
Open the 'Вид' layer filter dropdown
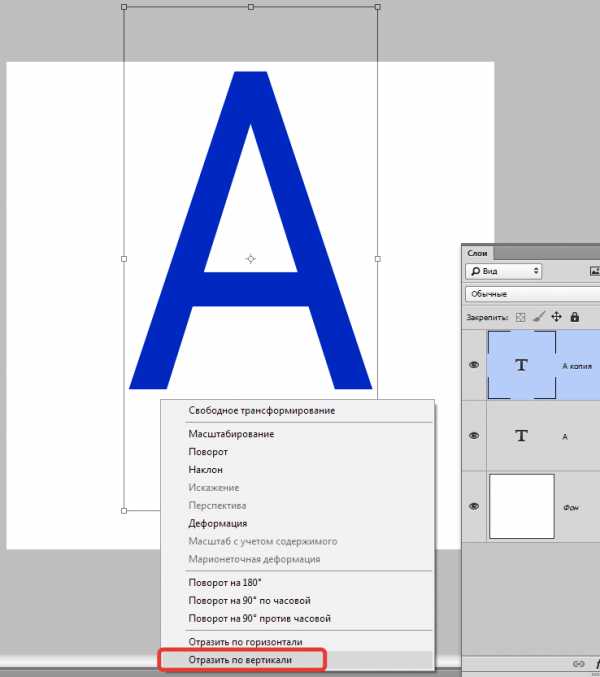(504, 271)
